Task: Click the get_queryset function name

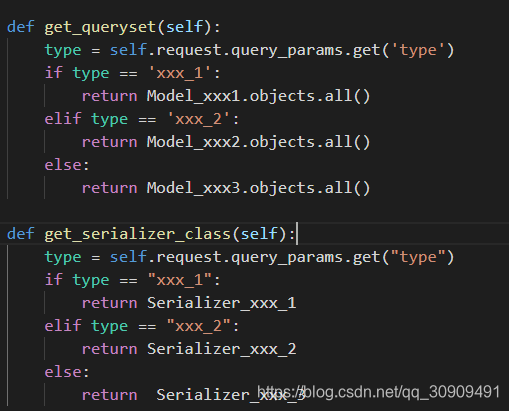Action: point(100,27)
